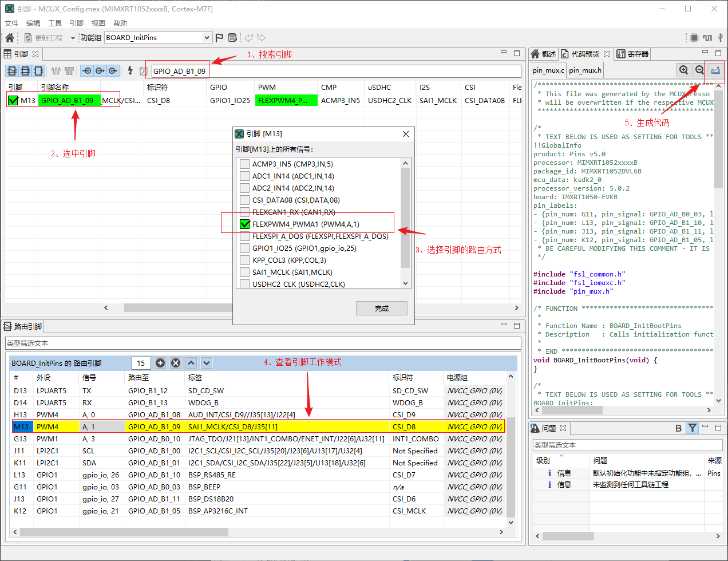Zoom in the code preview

coord(683,70)
